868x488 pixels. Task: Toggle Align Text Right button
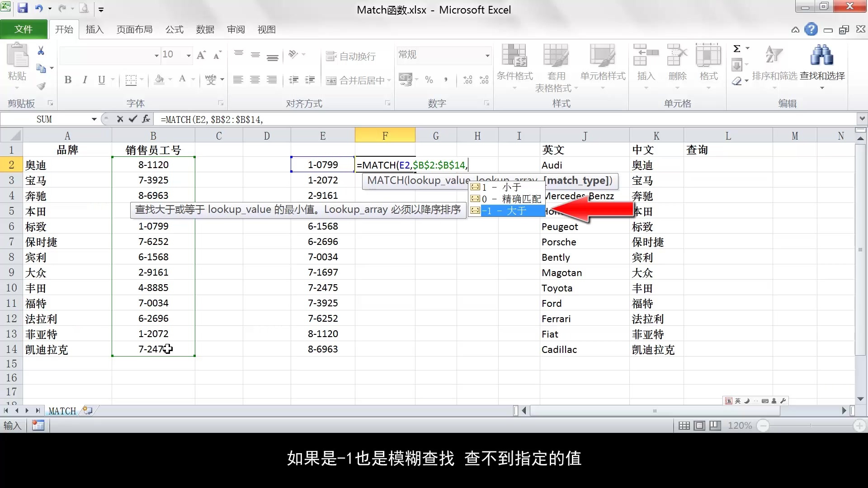(x=272, y=80)
